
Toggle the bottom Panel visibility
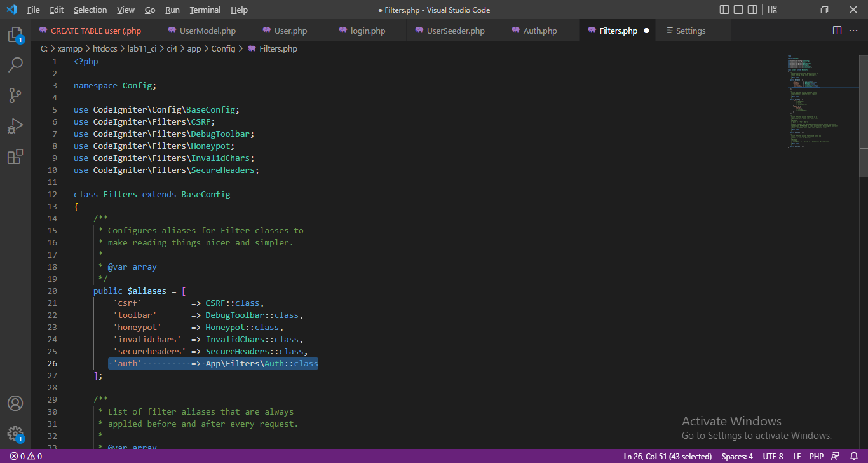point(737,10)
